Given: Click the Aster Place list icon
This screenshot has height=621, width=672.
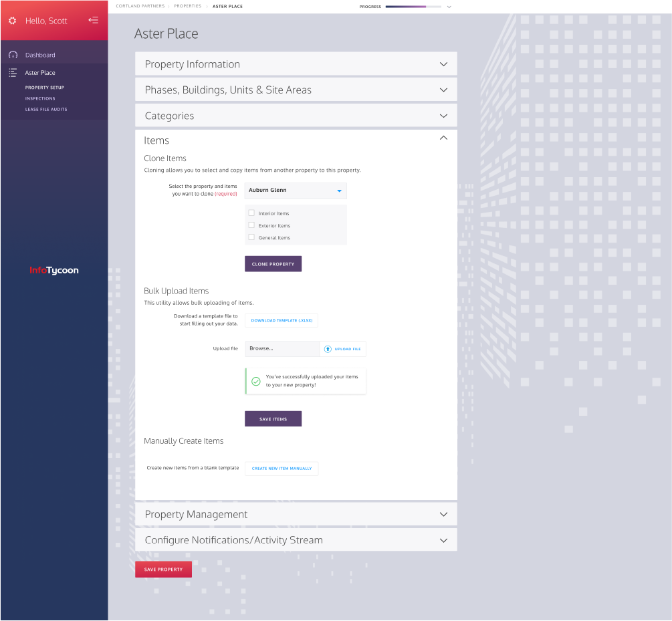Looking at the screenshot, I should 13,73.
